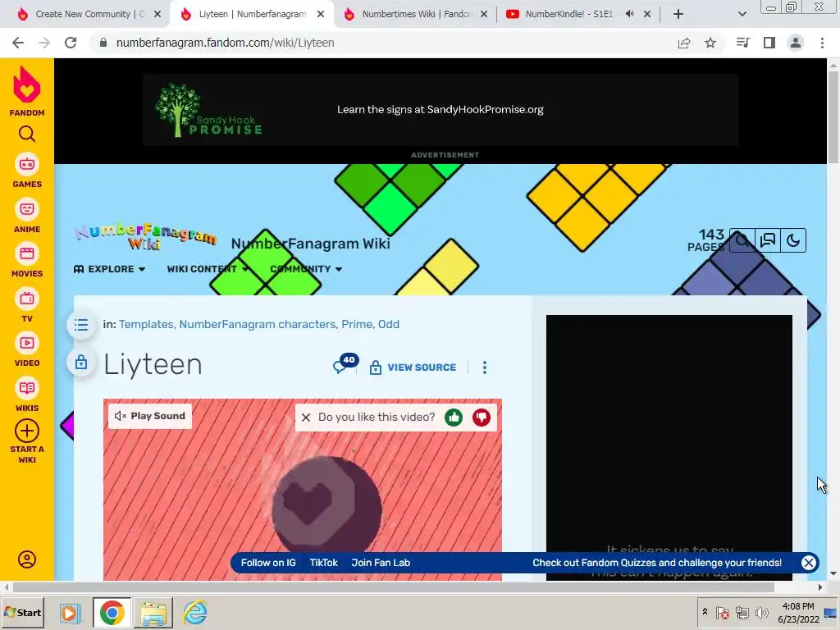The width and height of the screenshot is (840, 630).
Task: Give the video a thumbs up
Action: click(453, 418)
